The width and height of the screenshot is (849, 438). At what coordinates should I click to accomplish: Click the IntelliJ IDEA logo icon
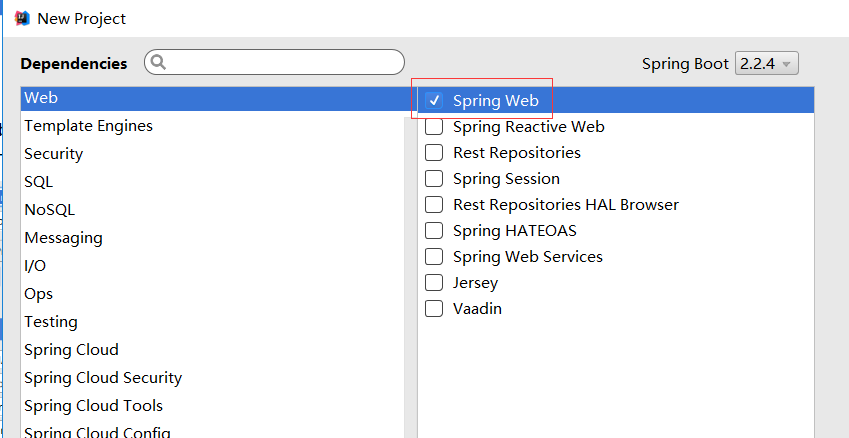click(x=22, y=18)
